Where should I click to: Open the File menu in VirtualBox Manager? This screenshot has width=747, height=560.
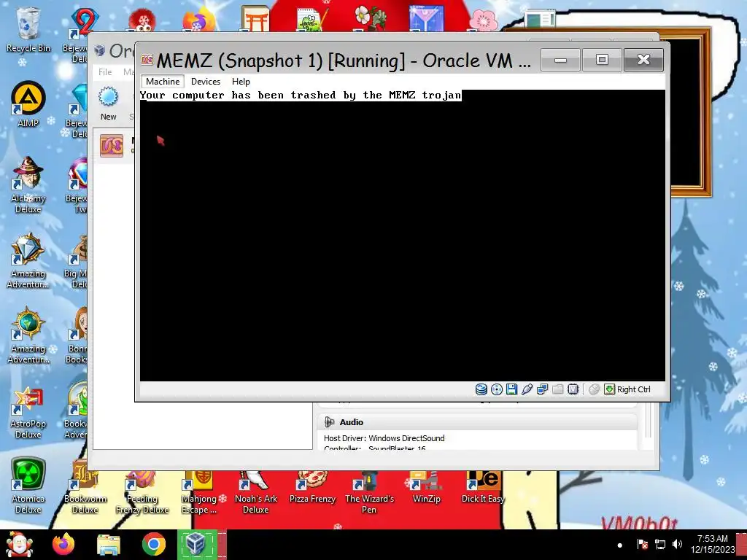[105, 72]
